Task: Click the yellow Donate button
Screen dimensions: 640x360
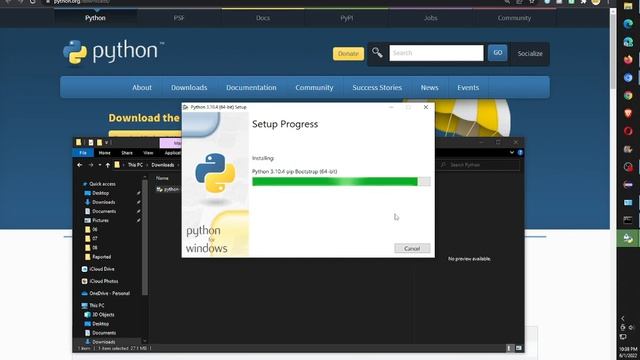Action: [x=348, y=53]
